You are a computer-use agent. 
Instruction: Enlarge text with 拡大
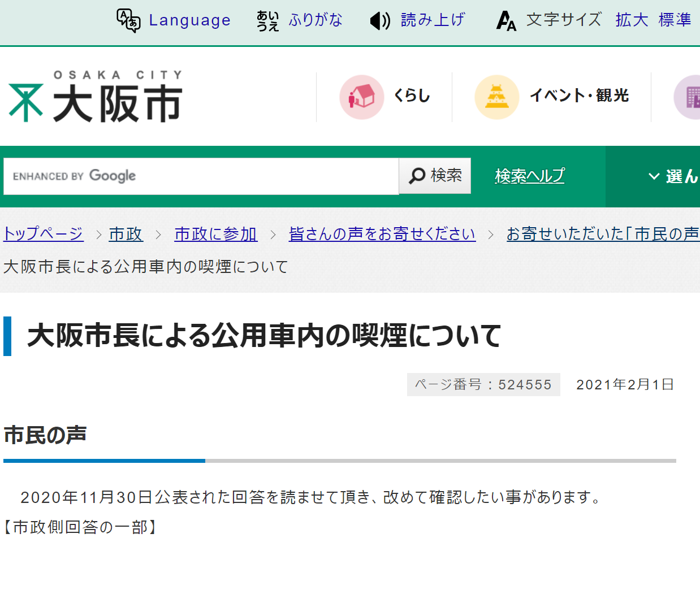click(x=632, y=20)
